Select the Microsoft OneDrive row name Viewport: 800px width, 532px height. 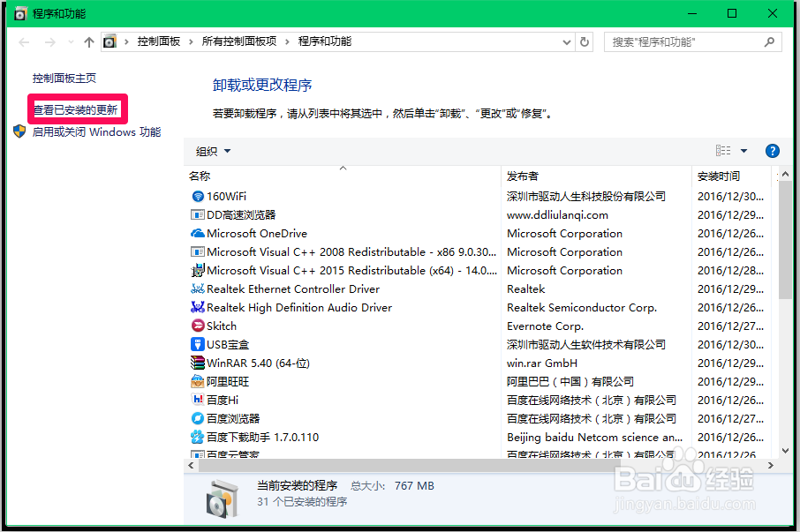[x=257, y=234]
